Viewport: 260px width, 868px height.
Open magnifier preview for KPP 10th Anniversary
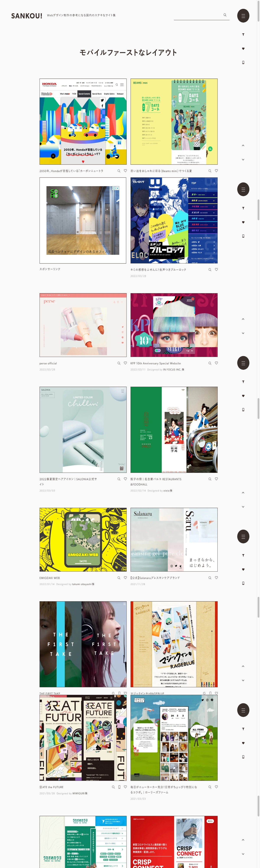point(210,363)
